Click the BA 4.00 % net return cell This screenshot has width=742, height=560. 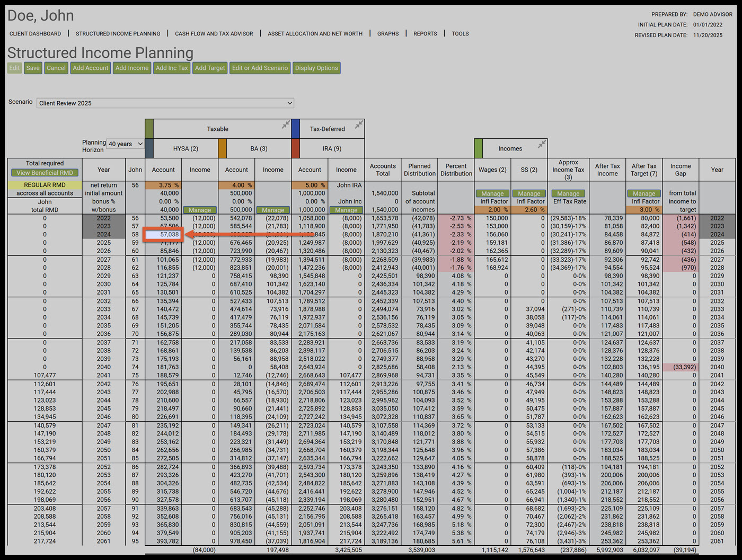pos(236,185)
